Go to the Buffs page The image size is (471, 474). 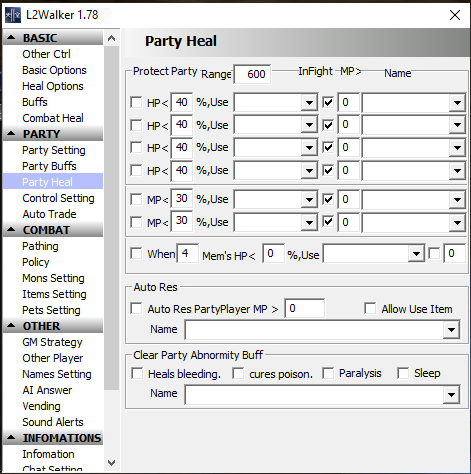pos(35,102)
